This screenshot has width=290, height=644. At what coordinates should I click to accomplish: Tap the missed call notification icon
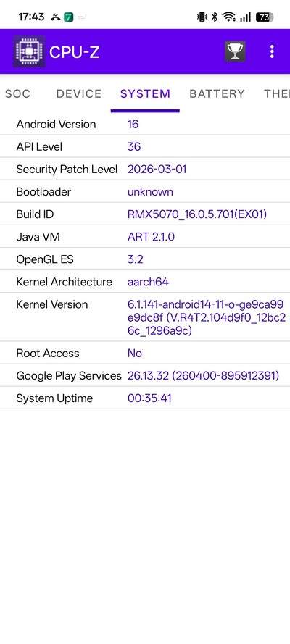coord(56,17)
